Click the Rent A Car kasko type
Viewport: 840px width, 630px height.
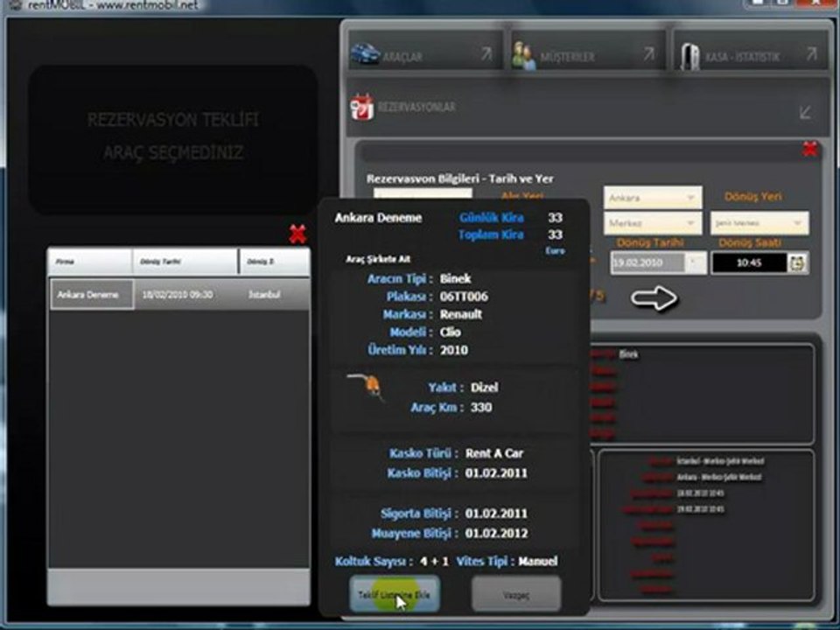(493, 453)
